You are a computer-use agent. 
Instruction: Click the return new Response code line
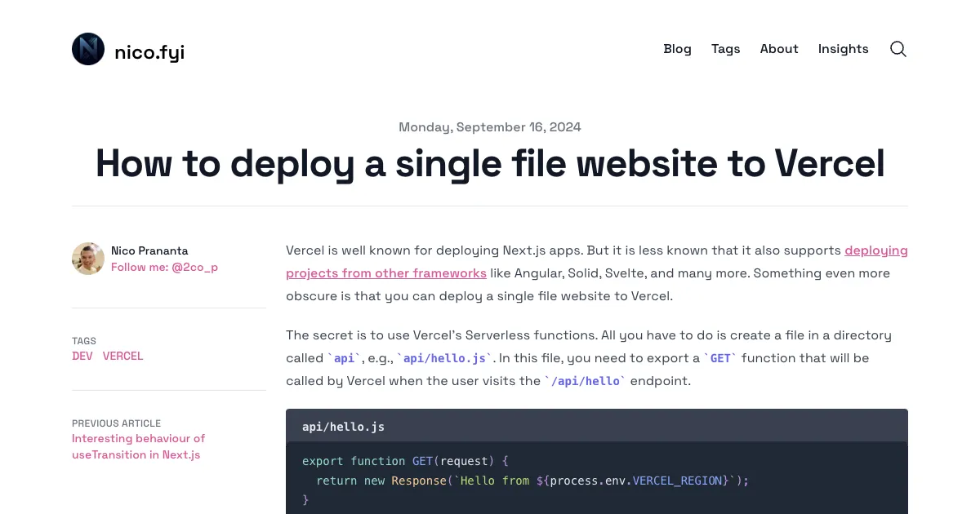tap(532, 481)
